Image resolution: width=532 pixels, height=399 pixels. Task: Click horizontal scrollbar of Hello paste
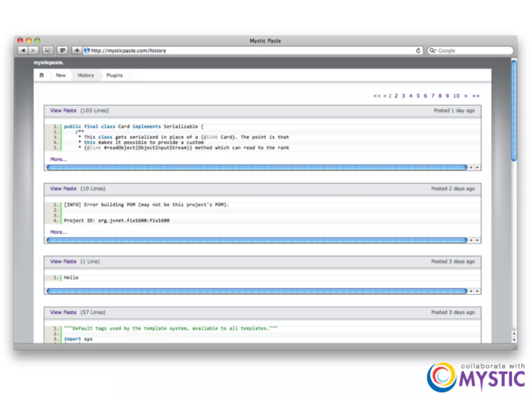(257, 291)
